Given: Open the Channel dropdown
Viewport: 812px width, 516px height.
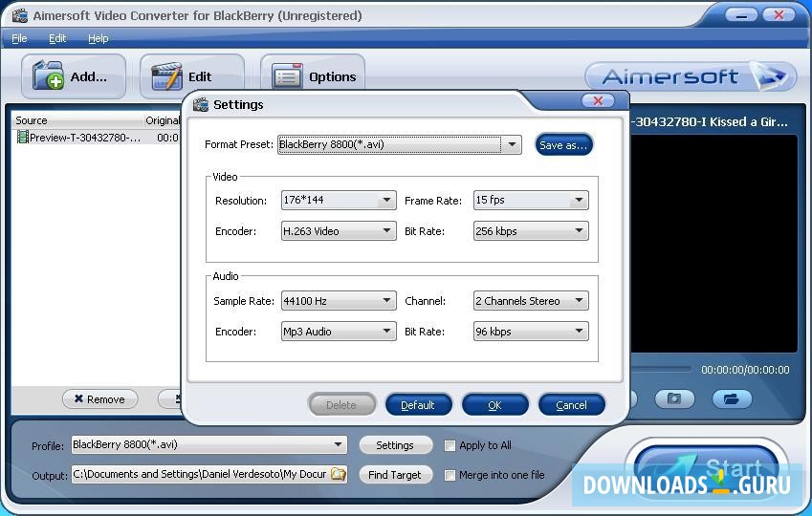Looking at the screenshot, I should coord(579,301).
